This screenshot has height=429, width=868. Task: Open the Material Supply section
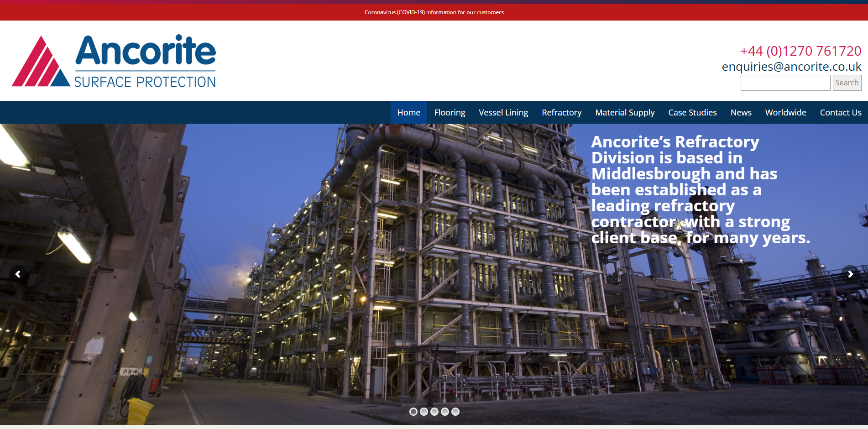pos(625,113)
